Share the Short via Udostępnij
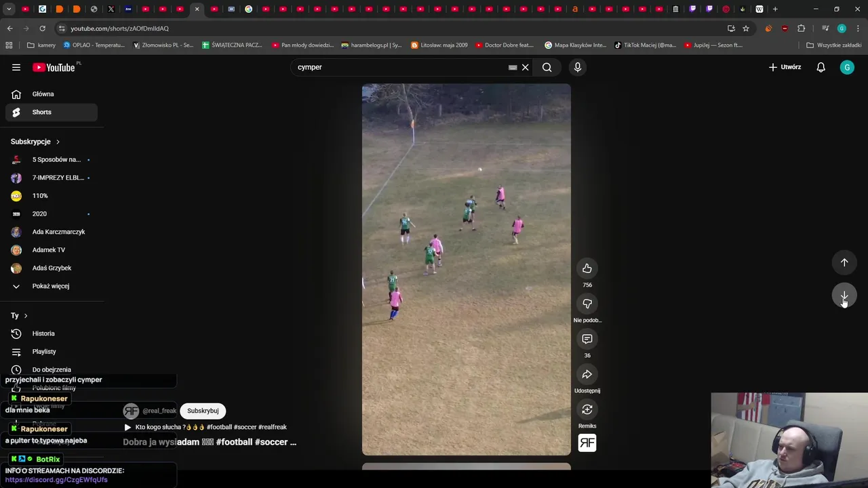The image size is (868, 488). (x=587, y=374)
